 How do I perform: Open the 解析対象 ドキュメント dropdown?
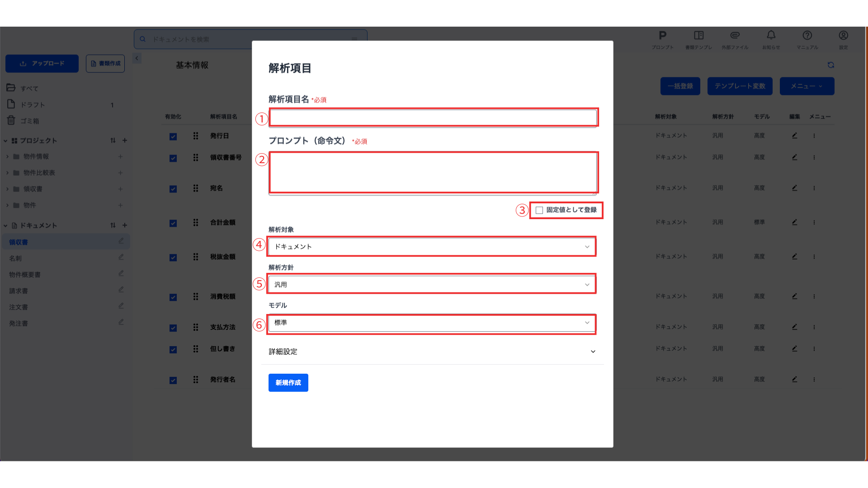tap(431, 247)
